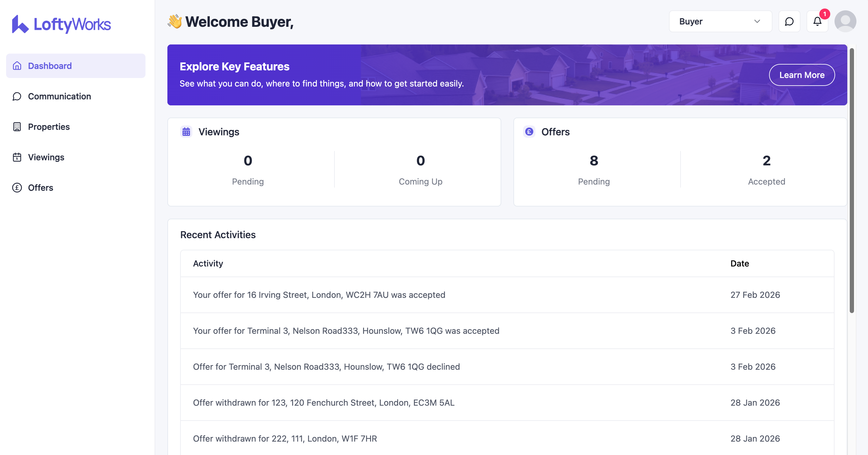Select the 16 Irving Street accepted offer activity

pos(319,295)
